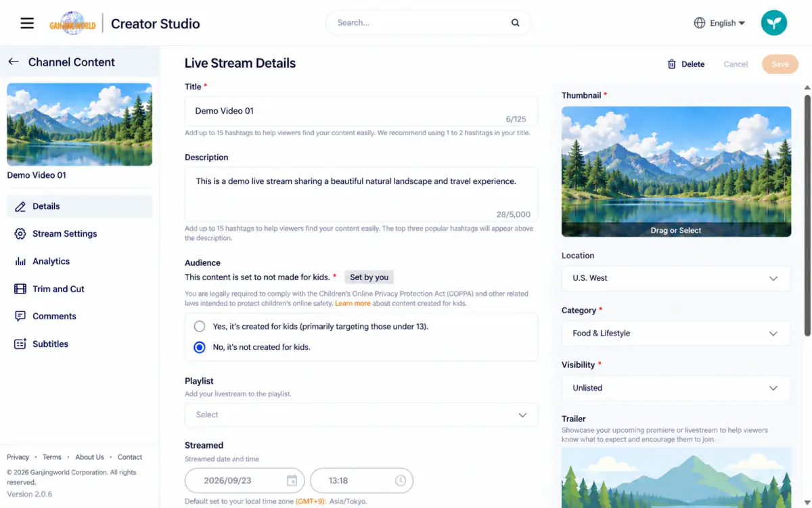The image size is (812, 508).
Task: Click the Save button
Action: pos(780,64)
